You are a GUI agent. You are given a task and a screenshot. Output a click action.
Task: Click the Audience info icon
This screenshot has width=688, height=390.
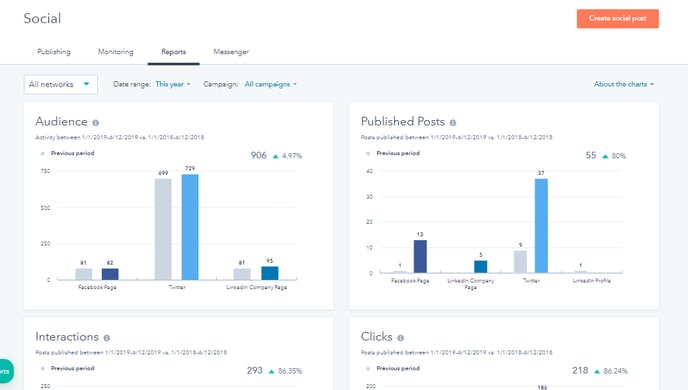(96, 123)
